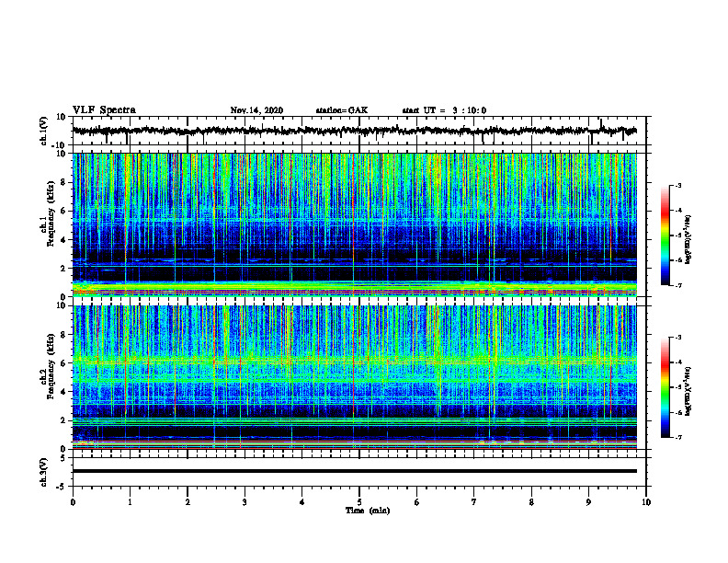Click the "ch.1(V)" waveform axis label
Viewport: 728px width, 563px height.
(x=44, y=131)
